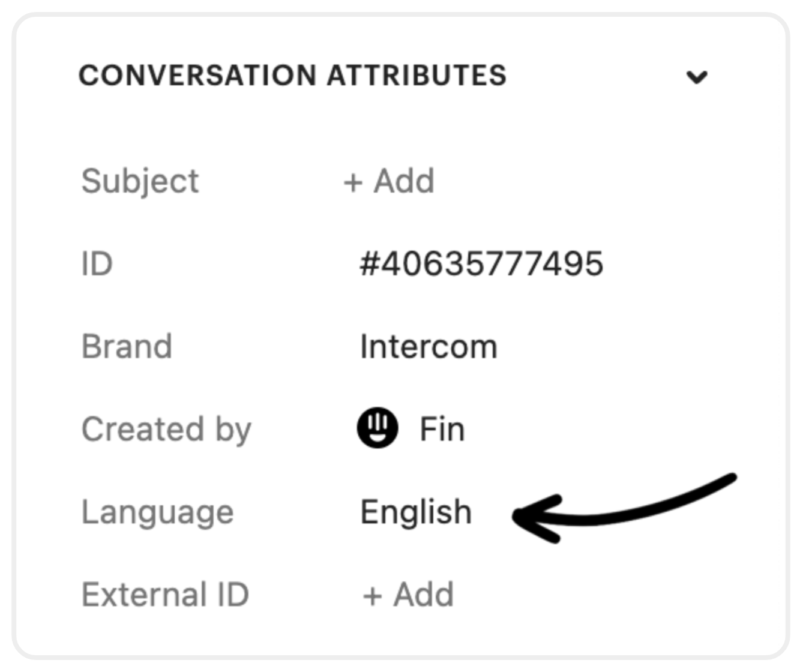797x672 pixels.
Task: Open the Brand value Intercom
Action: pos(429,347)
